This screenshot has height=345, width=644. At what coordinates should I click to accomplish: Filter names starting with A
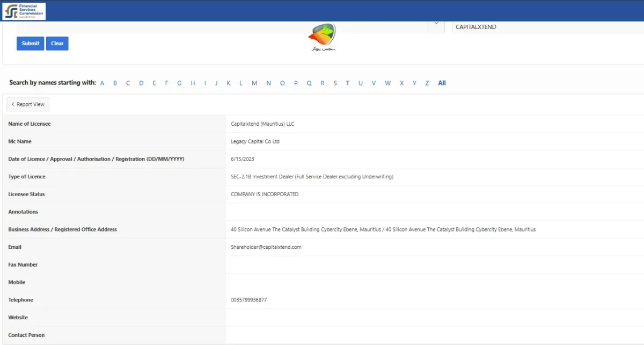click(x=102, y=83)
